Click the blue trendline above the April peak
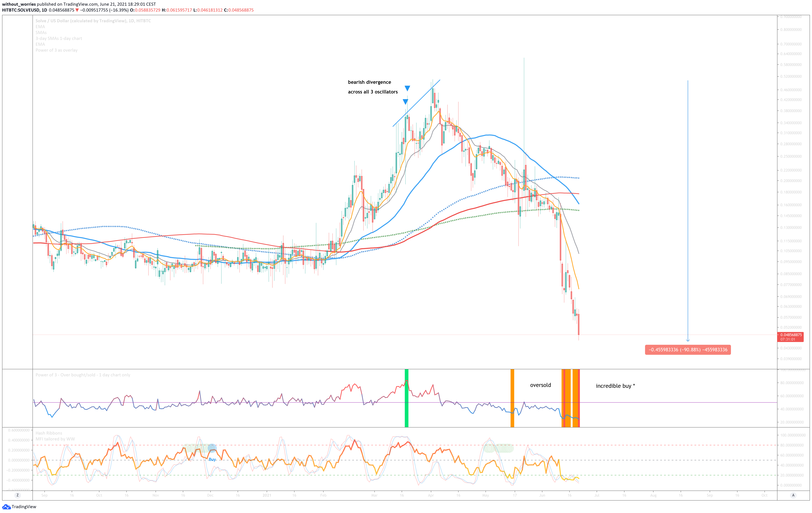The width and height of the screenshot is (812, 513). [416, 103]
